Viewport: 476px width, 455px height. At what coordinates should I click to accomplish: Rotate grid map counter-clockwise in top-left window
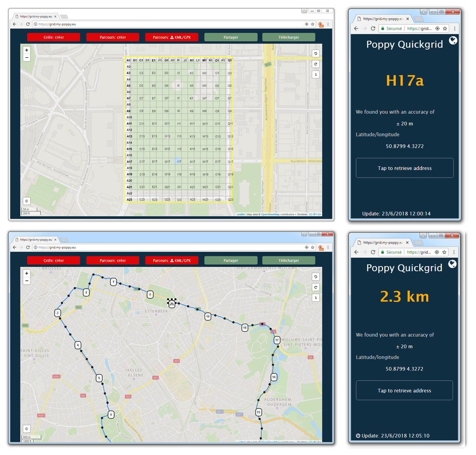click(316, 53)
